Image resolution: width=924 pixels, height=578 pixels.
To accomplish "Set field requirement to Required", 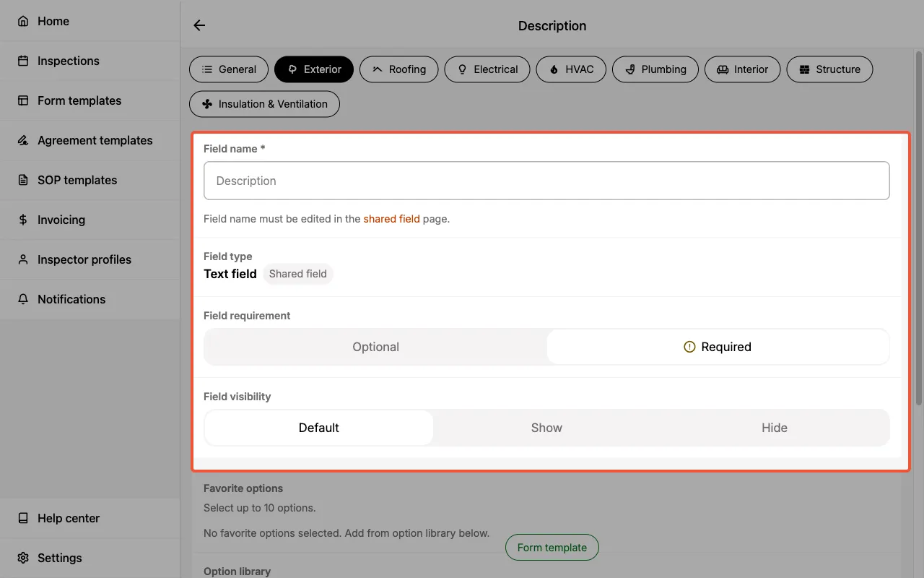I will 718,347.
